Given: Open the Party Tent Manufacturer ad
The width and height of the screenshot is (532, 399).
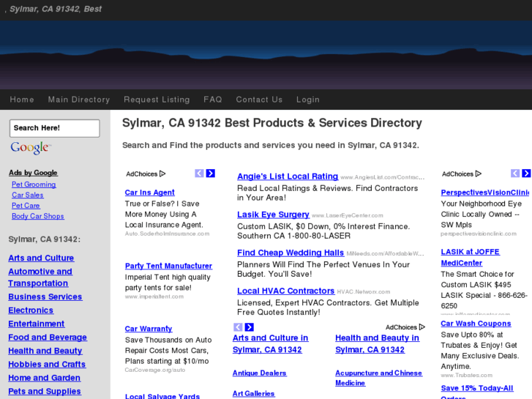Looking at the screenshot, I should [x=168, y=266].
